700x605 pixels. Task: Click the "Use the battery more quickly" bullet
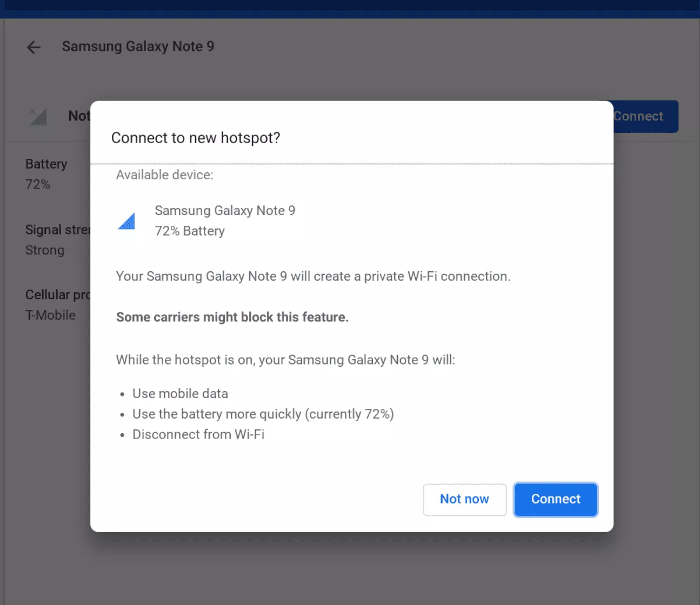[263, 414]
